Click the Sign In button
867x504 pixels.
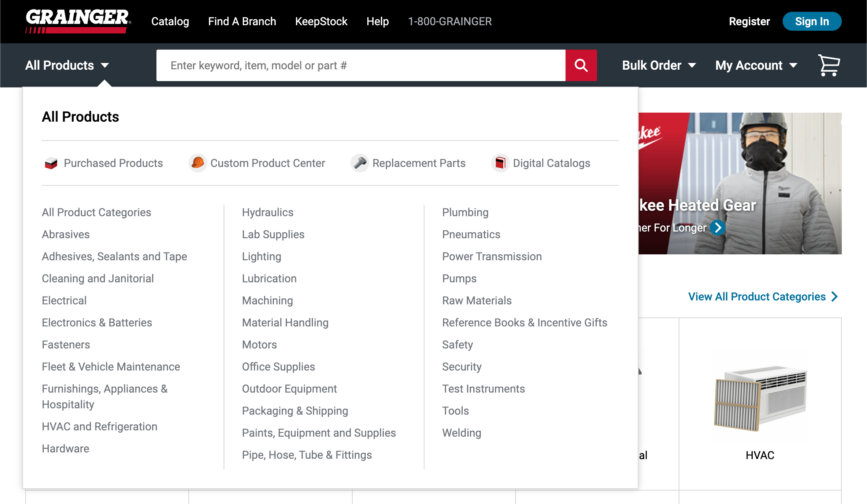pyautogui.click(x=812, y=21)
